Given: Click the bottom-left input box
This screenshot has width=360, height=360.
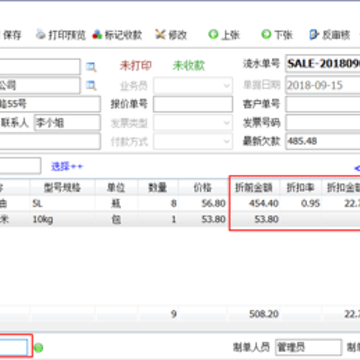Looking at the screenshot, I should click(x=13, y=348).
